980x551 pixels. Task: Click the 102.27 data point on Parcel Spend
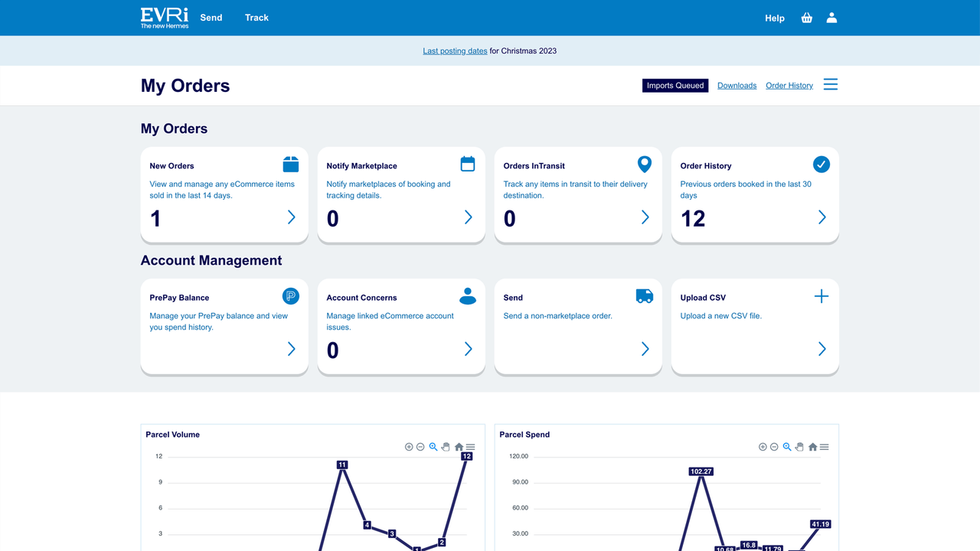[x=701, y=471]
